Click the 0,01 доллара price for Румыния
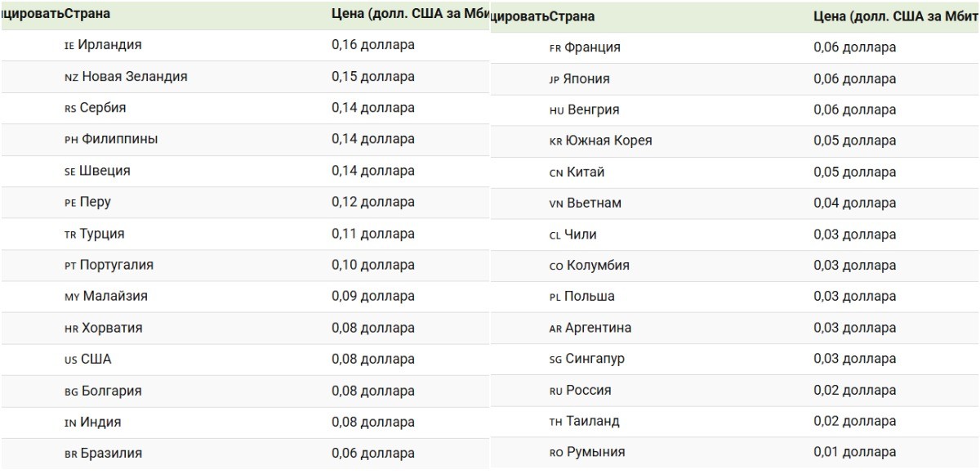 (855, 452)
